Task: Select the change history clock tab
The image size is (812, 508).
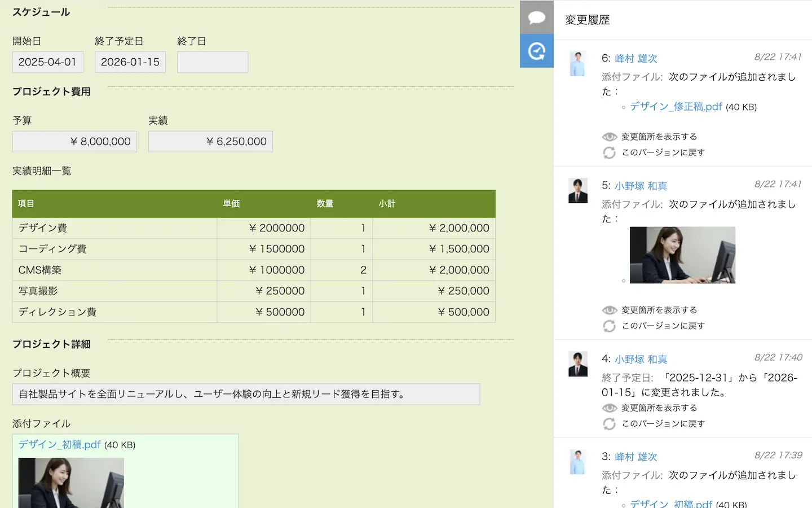Action: (536, 51)
